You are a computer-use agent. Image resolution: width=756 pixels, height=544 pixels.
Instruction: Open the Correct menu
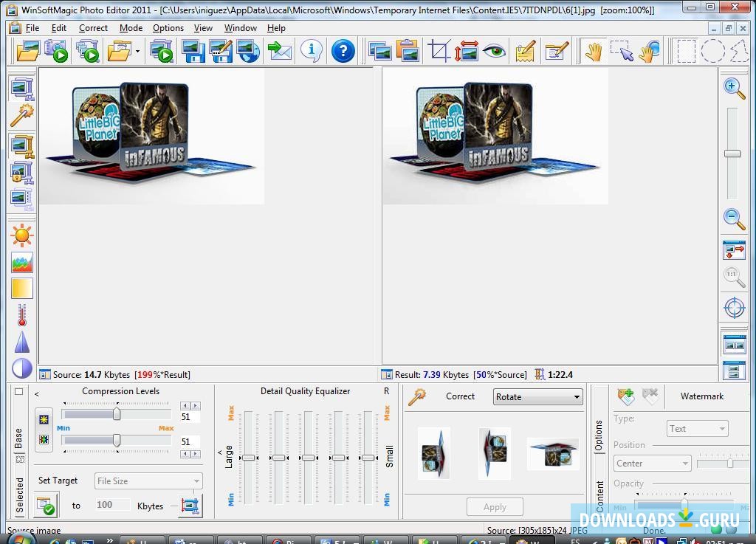(x=93, y=28)
